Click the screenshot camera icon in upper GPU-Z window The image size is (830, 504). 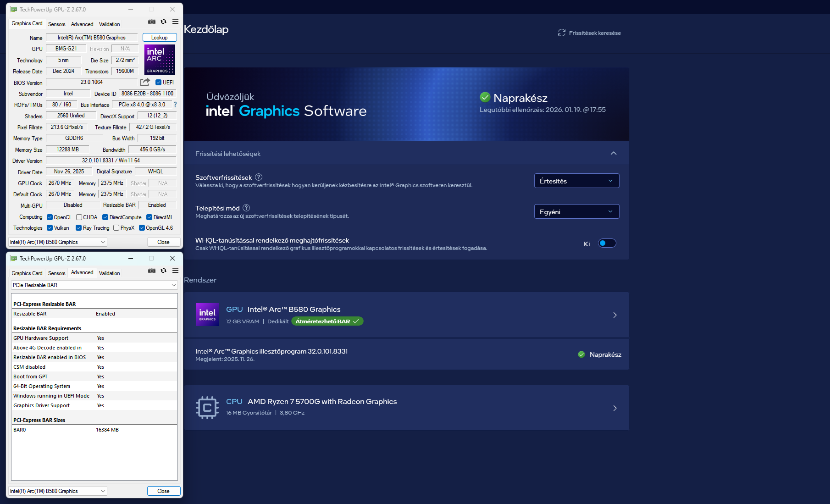[x=152, y=22]
